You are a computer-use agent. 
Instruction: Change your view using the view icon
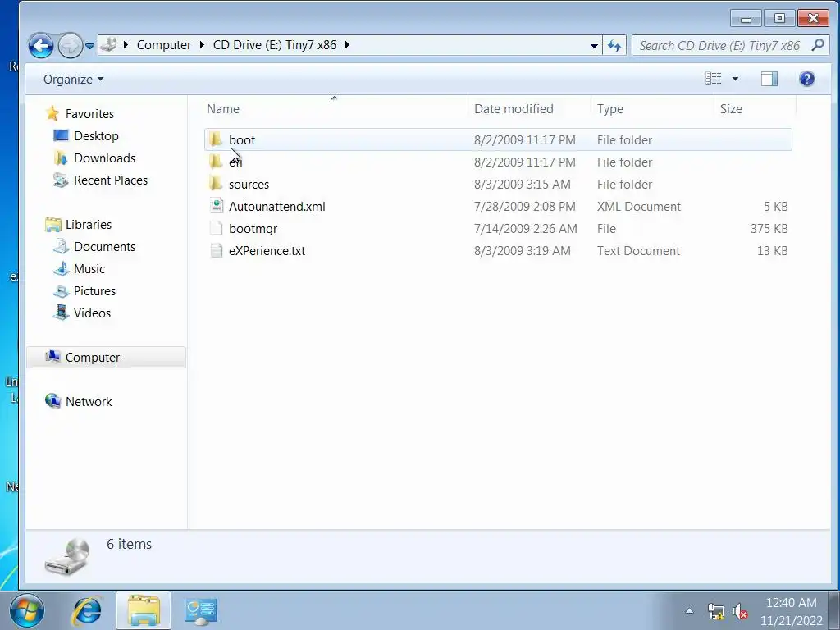pos(713,79)
